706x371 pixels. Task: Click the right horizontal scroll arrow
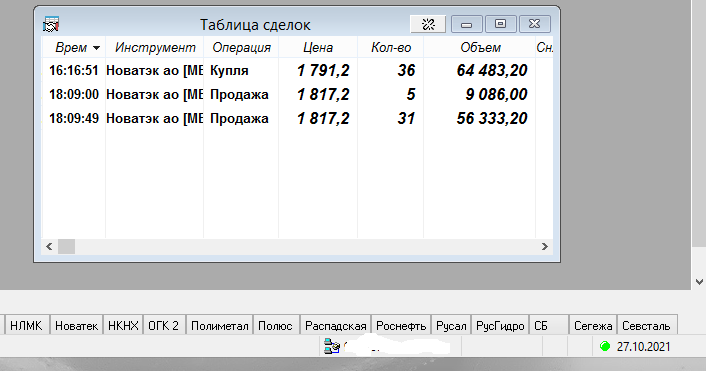(x=544, y=246)
